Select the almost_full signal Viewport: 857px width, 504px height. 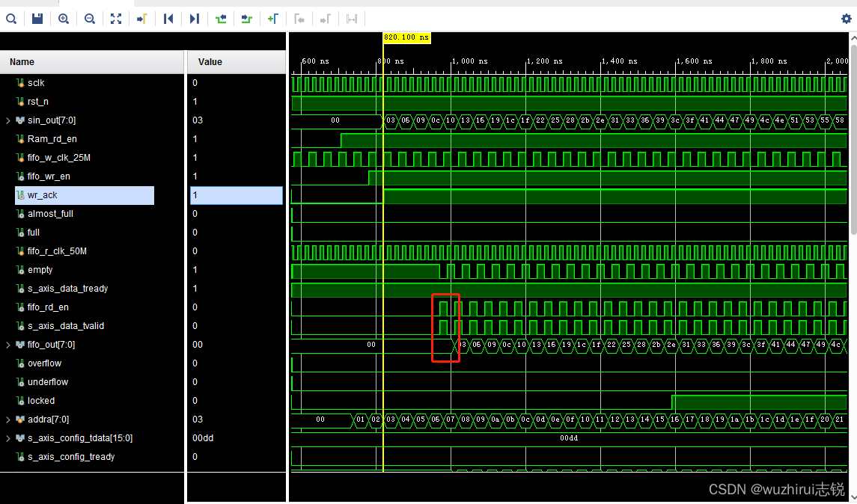point(50,214)
